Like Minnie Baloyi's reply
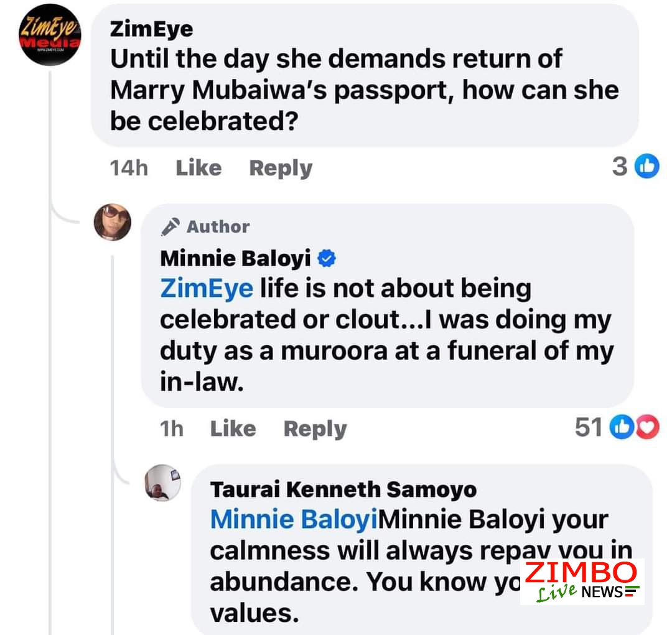The height and width of the screenshot is (635, 672). tap(233, 429)
